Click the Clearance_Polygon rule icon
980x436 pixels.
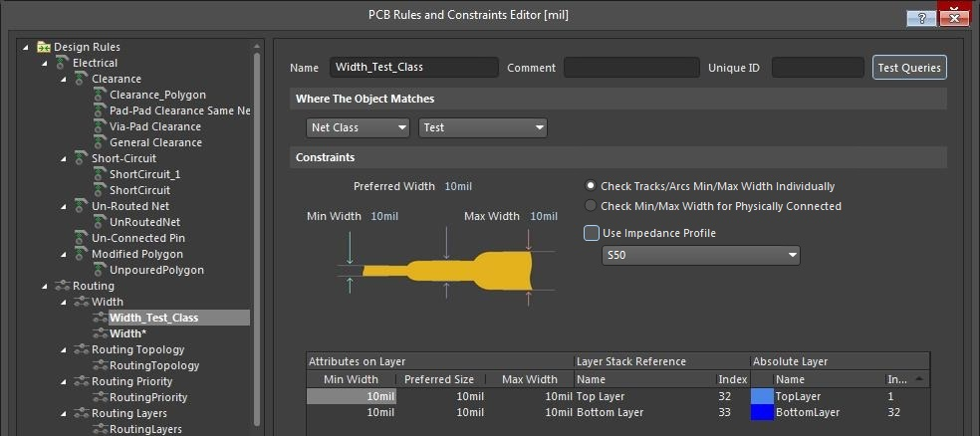[x=100, y=95]
